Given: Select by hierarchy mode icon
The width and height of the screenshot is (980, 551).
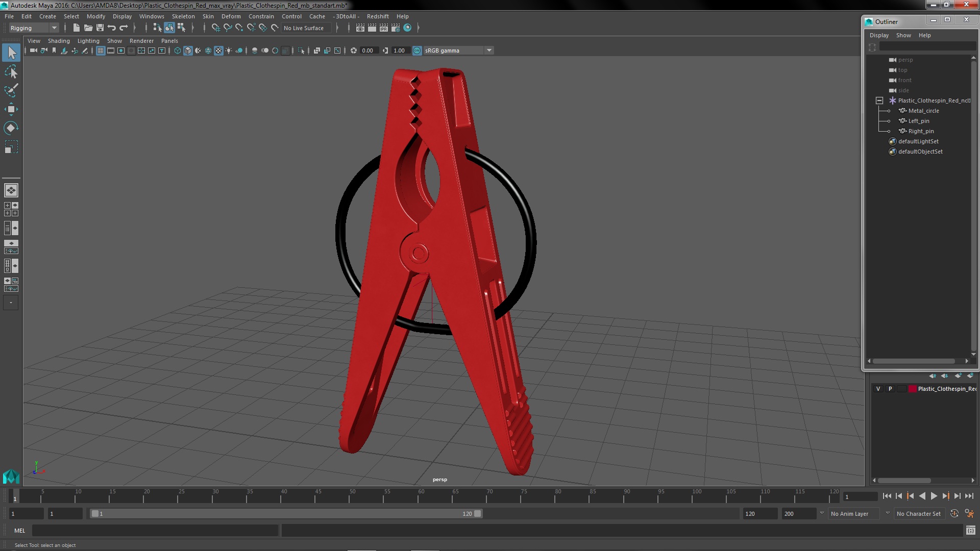Looking at the screenshot, I should click(x=157, y=28).
